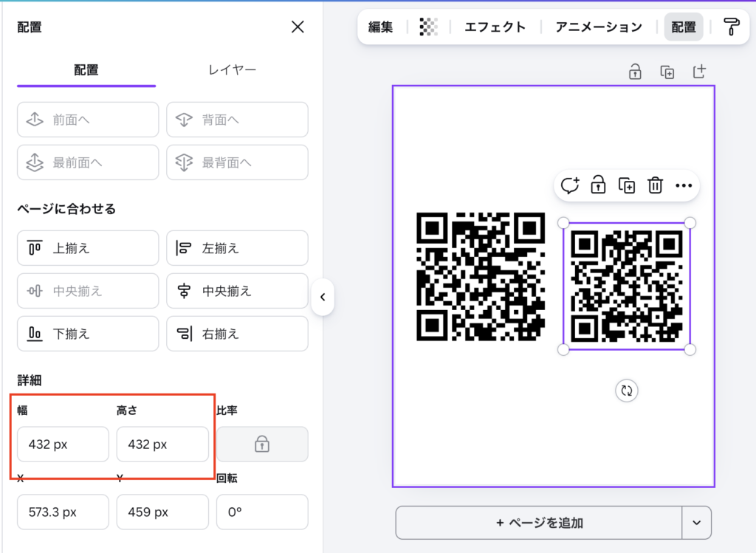756x553 pixels.
Task: Click the + ページを追加 button
Action: (539, 523)
